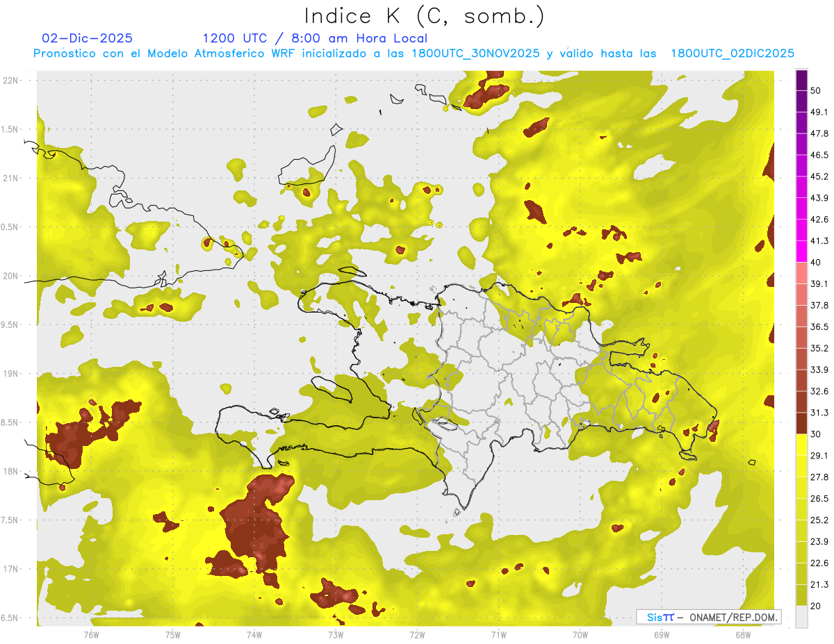Viewport: 834px width, 644px height.
Task: Click colorbar value "45.2"
Action: (x=819, y=176)
